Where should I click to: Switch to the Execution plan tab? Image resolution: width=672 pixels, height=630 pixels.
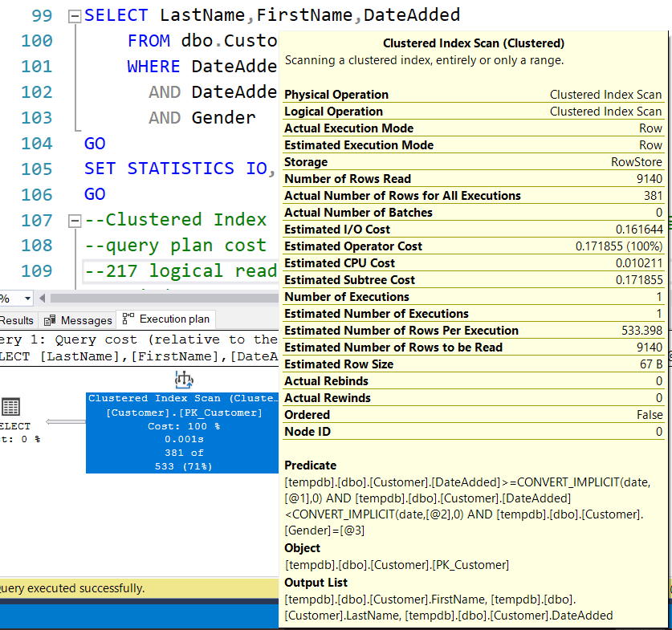tap(173, 319)
